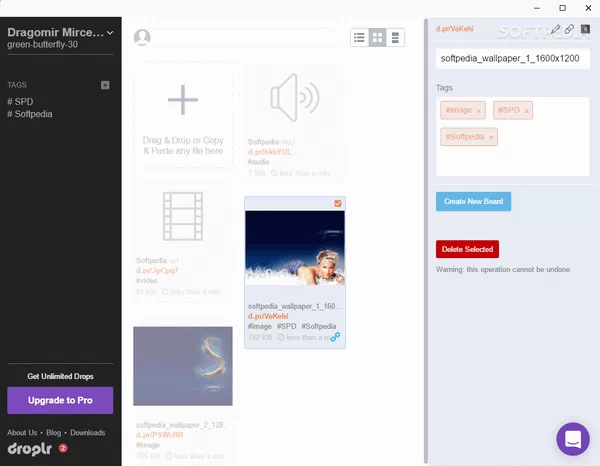Switch to grid view layout
Screen dimensions: 600x466
point(377,37)
